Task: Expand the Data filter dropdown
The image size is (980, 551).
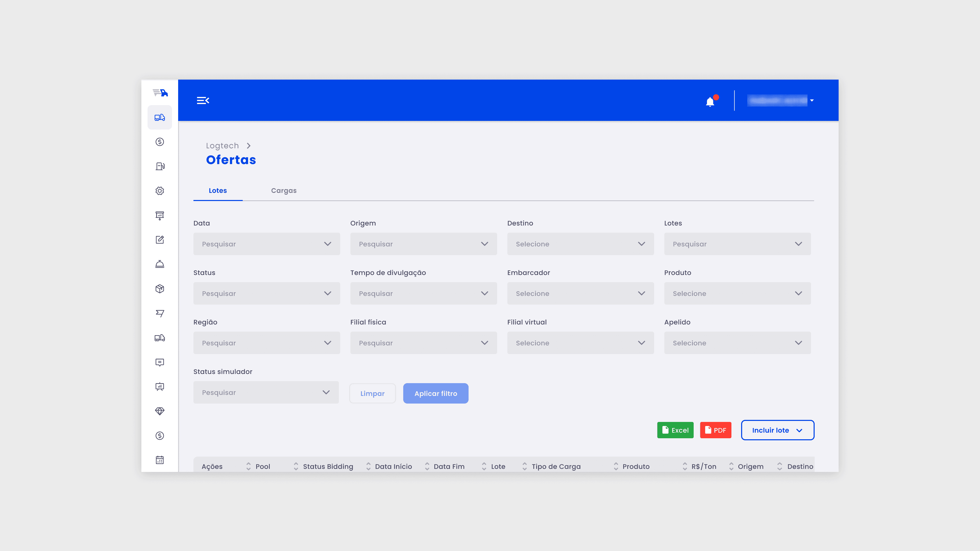Action: click(x=266, y=244)
